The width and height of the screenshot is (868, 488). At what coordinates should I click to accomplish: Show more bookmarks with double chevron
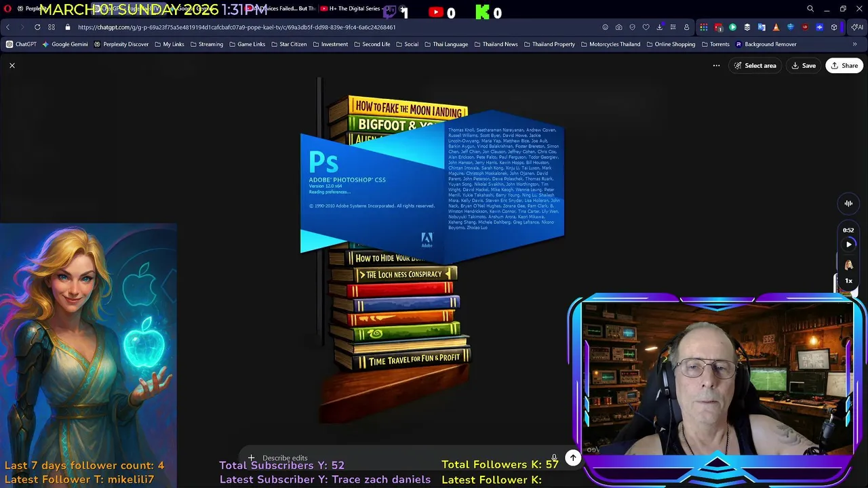coord(854,44)
